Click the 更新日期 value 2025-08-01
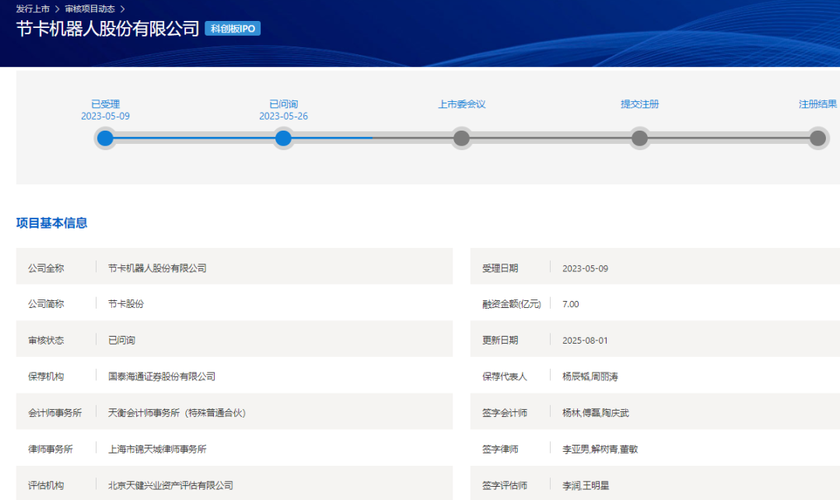Screen dimensions: 840x500 [x=585, y=341]
